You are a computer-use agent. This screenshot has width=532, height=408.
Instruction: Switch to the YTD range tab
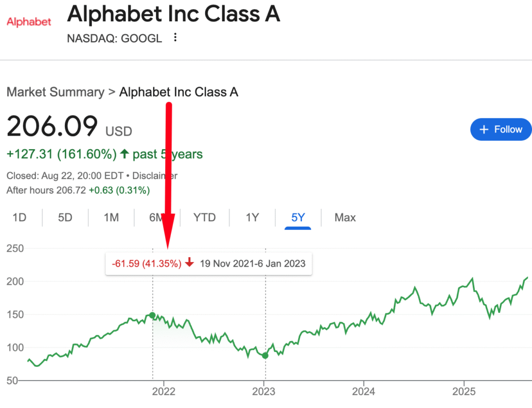click(204, 217)
